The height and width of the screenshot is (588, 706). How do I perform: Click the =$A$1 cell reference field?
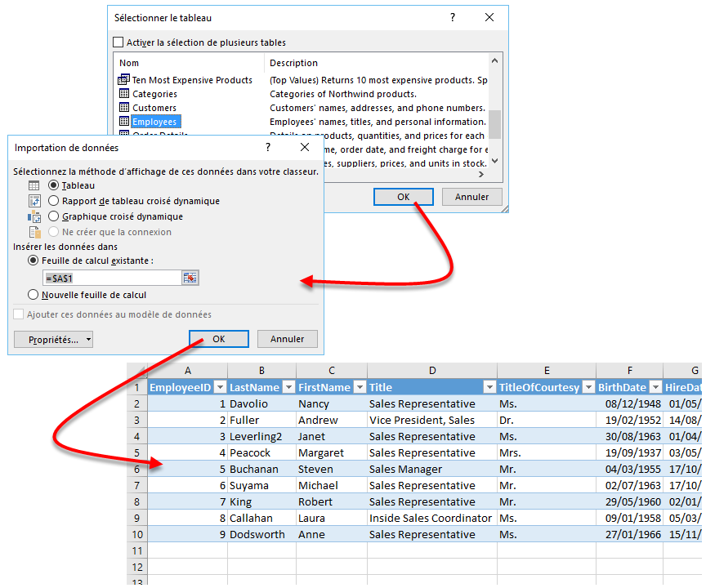point(111,278)
